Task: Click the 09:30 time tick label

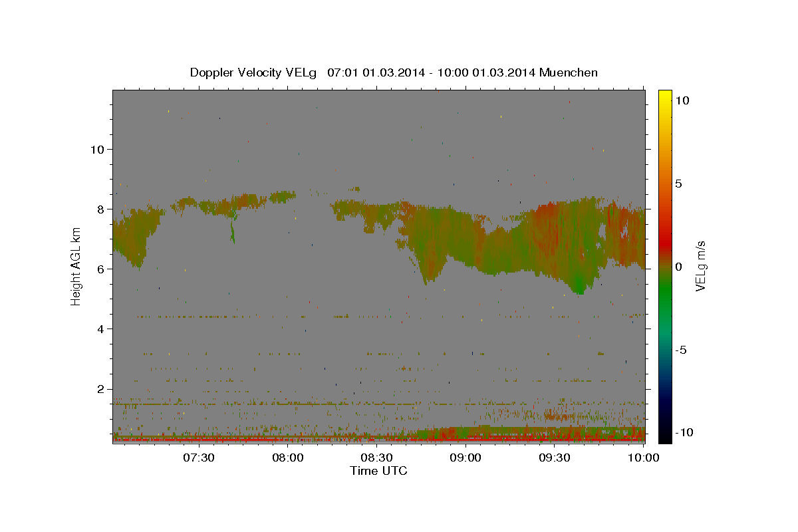Action: (x=554, y=458)
